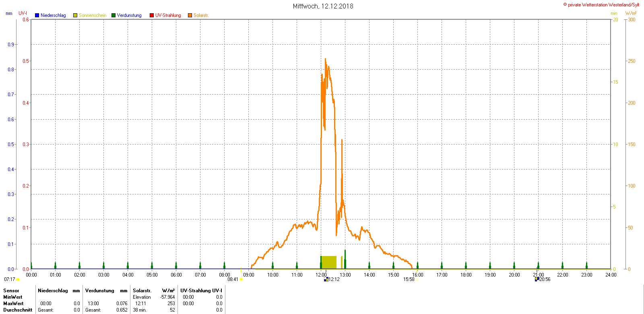
Task: Click the Elevation label in the table
Action: tap(142, 297)
